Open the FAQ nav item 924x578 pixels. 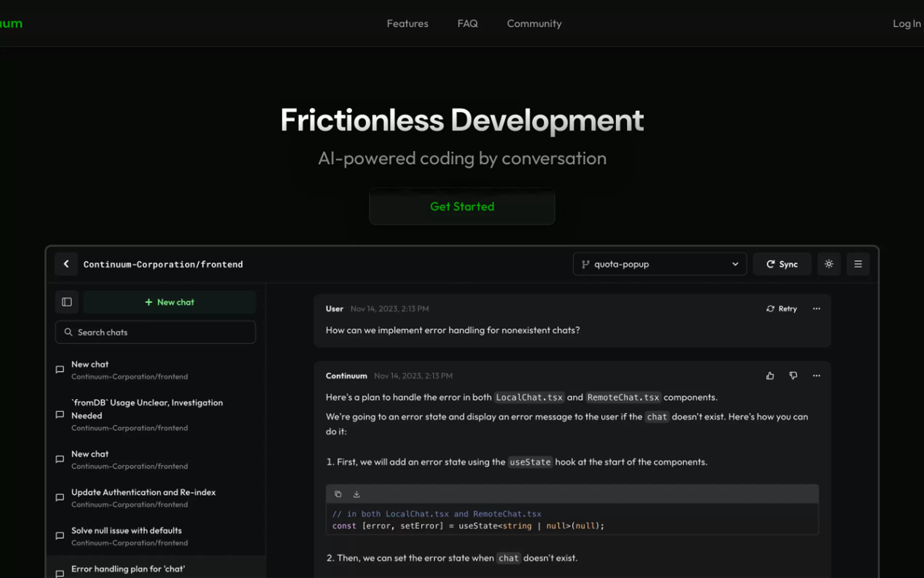pos(467,23)
